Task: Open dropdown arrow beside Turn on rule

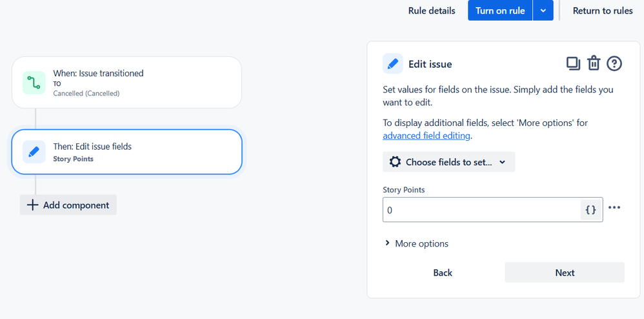Action: 543,11
